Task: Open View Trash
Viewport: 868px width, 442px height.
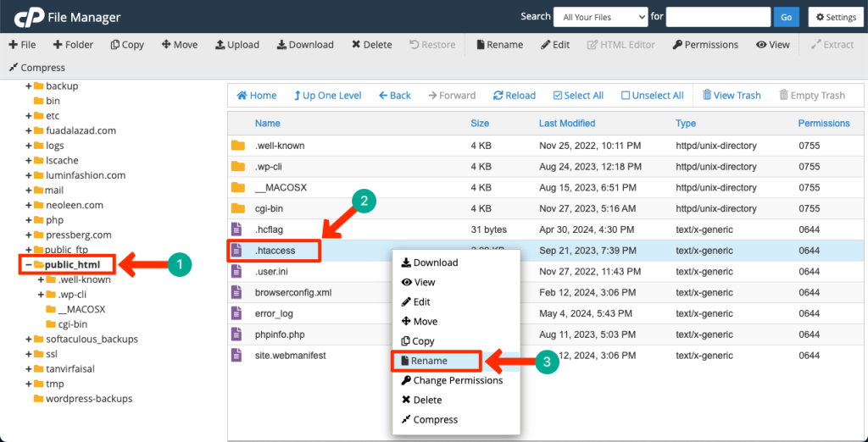Action: [730, 96]
